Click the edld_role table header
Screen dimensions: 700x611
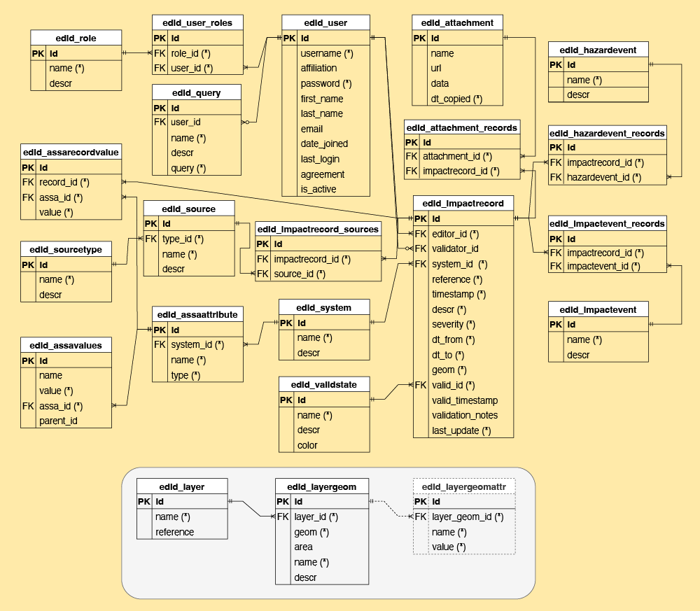[x=76, y=38]
